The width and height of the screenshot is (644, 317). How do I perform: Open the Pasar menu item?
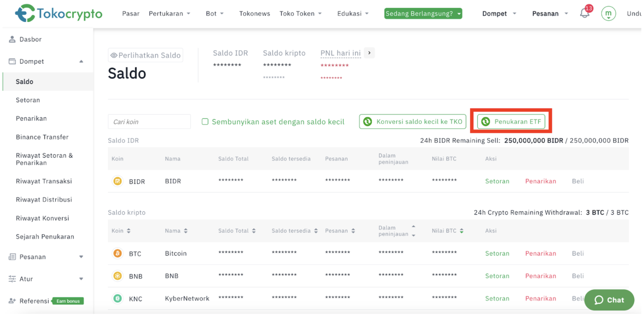(131, 14)
